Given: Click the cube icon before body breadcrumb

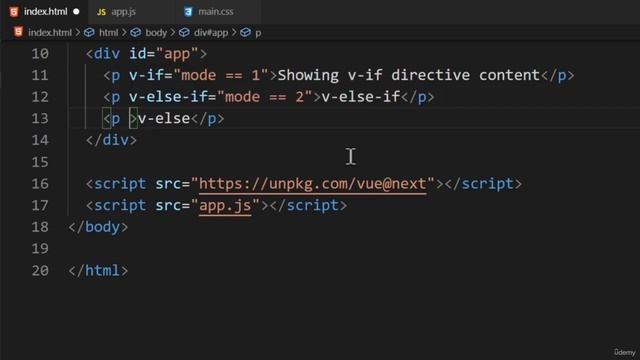Looking at the screenshot, I should tap(136, 33).
